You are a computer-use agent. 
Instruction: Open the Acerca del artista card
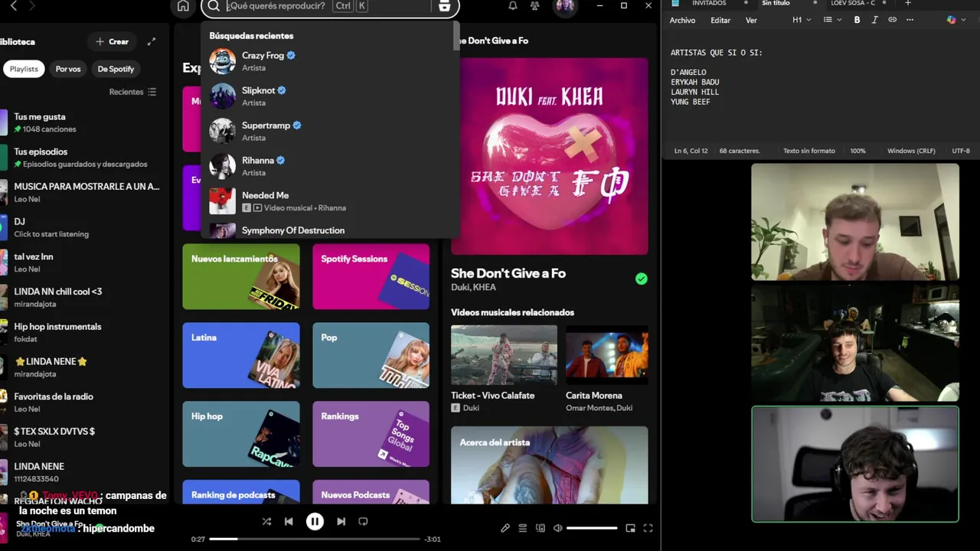pyautogui.click(x=549, y=465)
